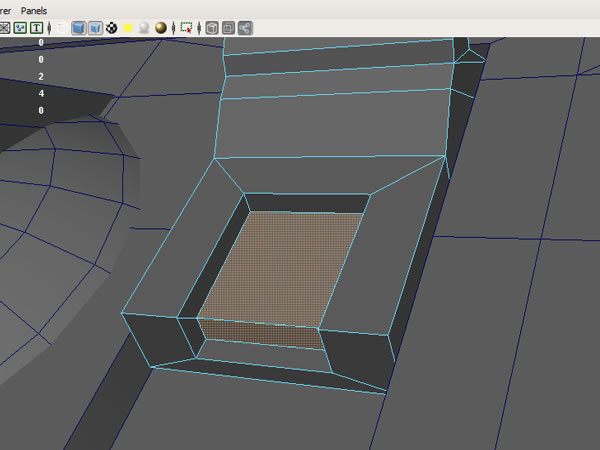
Task: Enable wireframe on shaded cube icon
Action: pos(96,27)
